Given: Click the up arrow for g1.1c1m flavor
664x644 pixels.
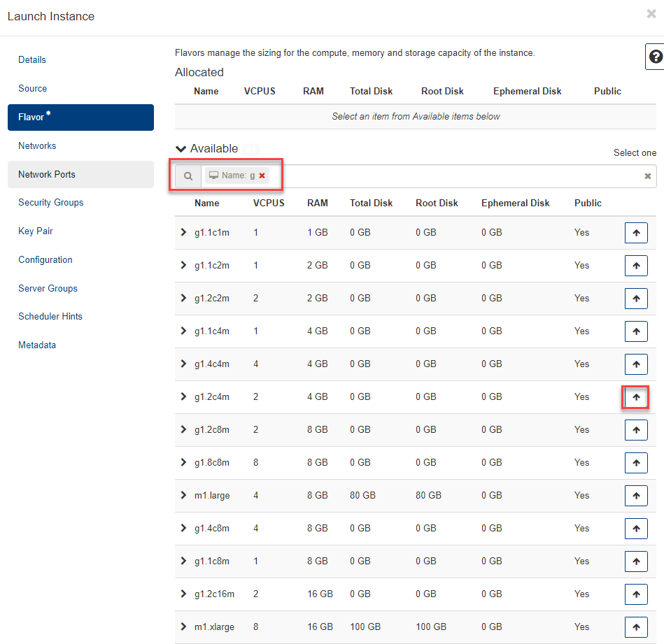Looking at the screenshot, I should [635, 233].
